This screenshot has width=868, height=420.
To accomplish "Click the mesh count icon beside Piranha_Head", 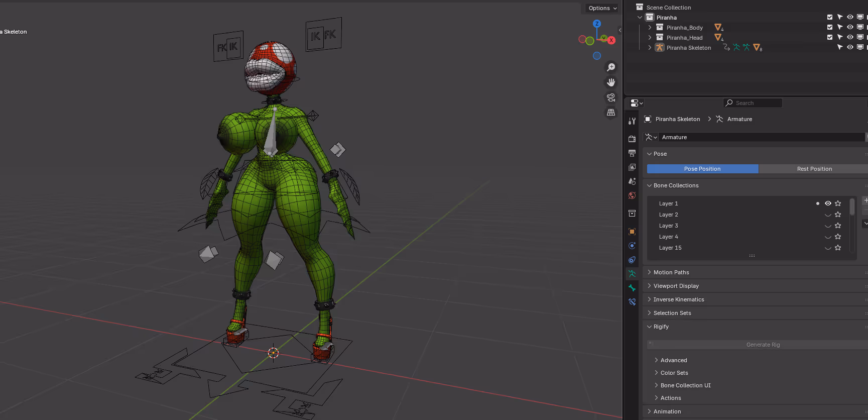I will click(x=719, y=38).
